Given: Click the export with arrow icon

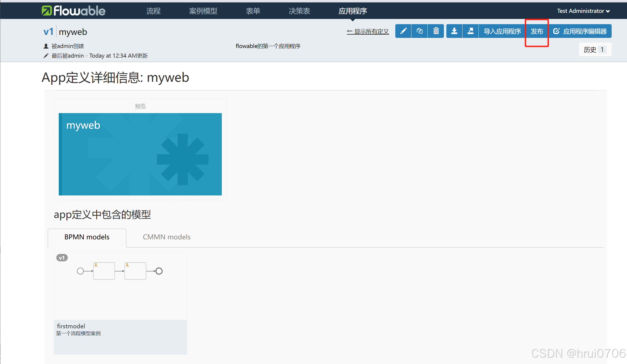Looking at the screenshot, I should click(x=471, y=31).
